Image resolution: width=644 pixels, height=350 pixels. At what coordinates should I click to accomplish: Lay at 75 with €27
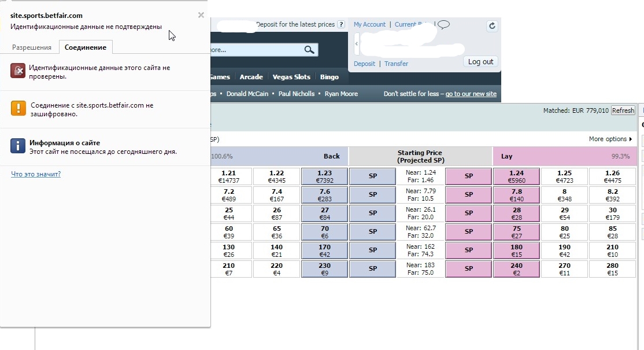click(517, 231)
